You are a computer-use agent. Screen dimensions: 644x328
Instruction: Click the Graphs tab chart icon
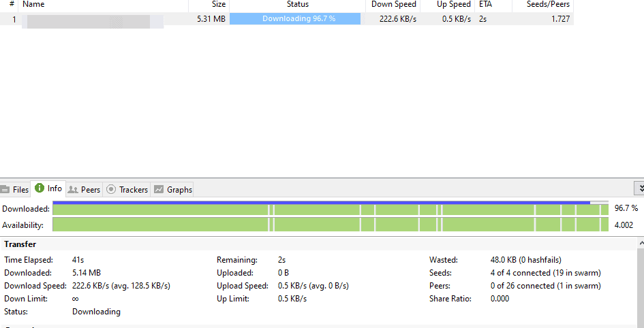159,189
